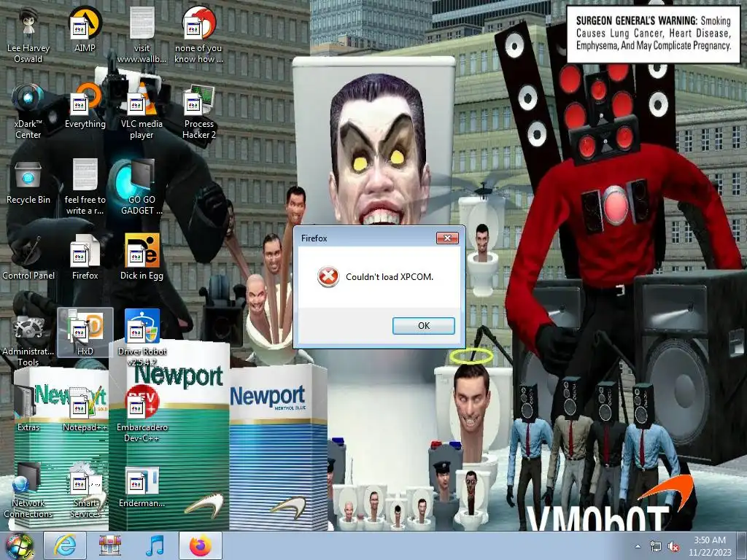
Task: Select the Lee Harvey Oswald desktop icon
Action: point(28,35)
